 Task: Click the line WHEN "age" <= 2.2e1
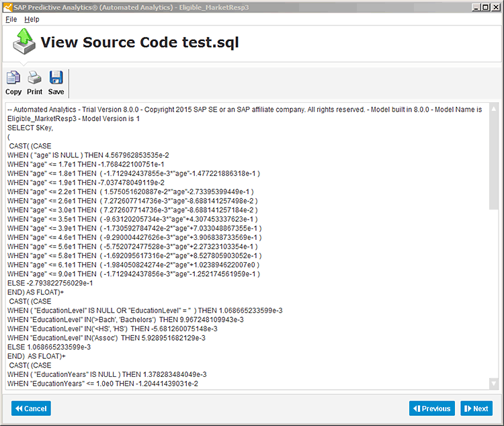coord(130,191)
